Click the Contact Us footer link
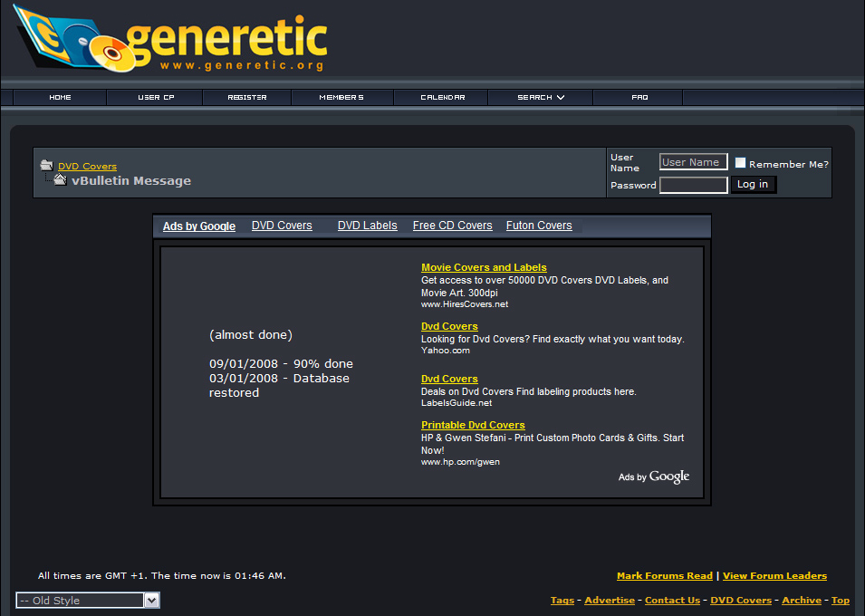 (672, 600)
